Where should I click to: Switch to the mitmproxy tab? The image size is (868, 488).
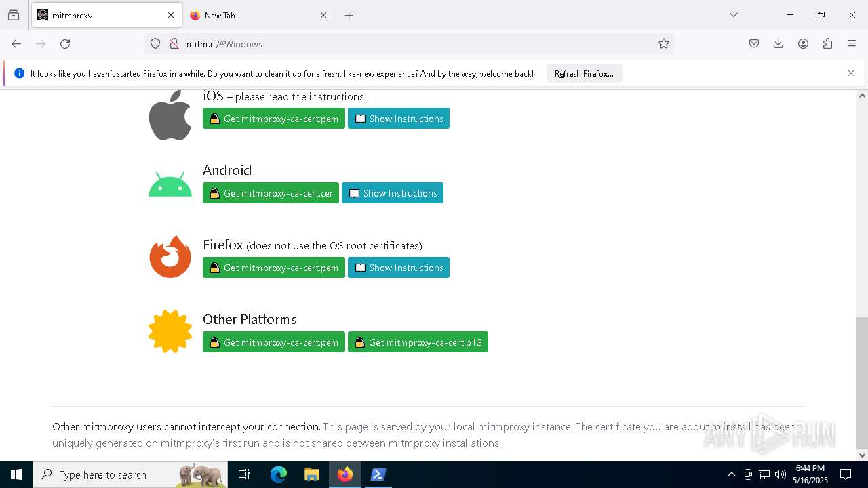coord(106,15)
